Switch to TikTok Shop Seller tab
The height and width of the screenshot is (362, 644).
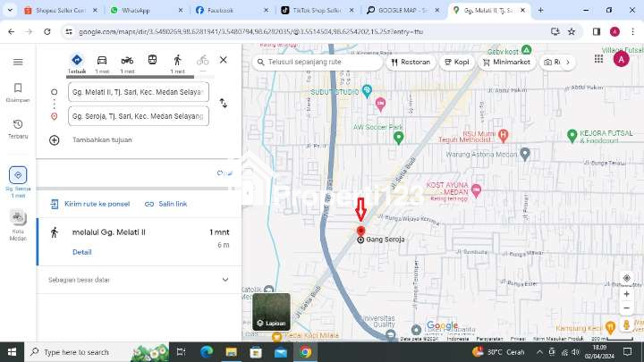[317, 10]
